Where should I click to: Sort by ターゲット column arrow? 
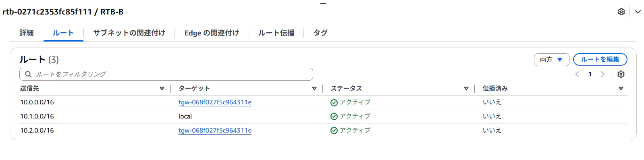pyautogui.click(x=314, y=89)
